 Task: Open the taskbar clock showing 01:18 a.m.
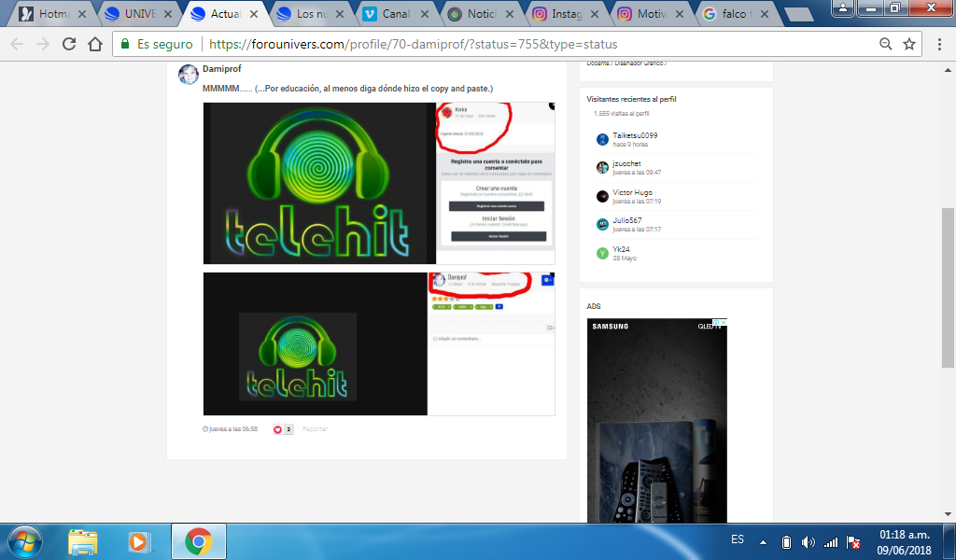(x=904, y=542)
